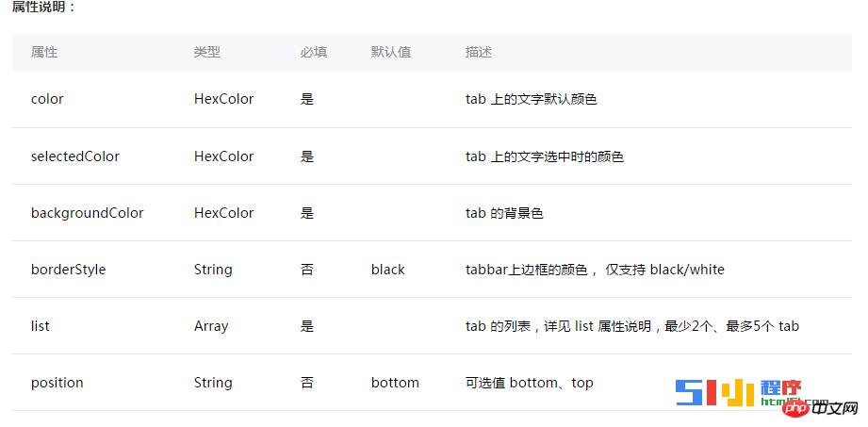Select the borderStyle property name

(x=69, y=270)
